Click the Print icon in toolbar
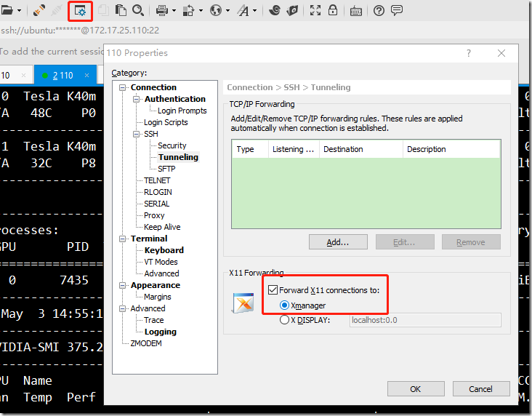The image size is (532, 416). click(x=162, y=10)
